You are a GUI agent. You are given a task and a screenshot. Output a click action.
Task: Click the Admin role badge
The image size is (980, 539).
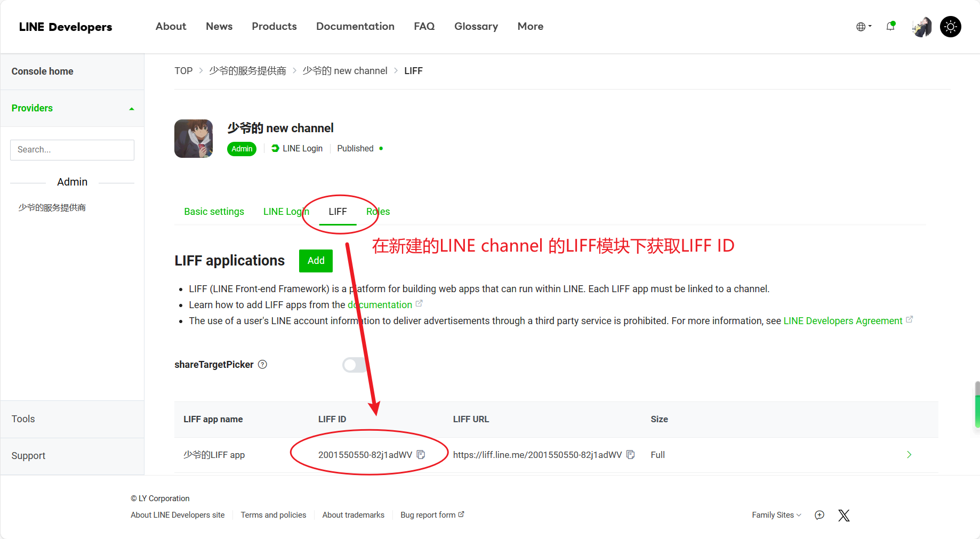click(x=242, y=149)
